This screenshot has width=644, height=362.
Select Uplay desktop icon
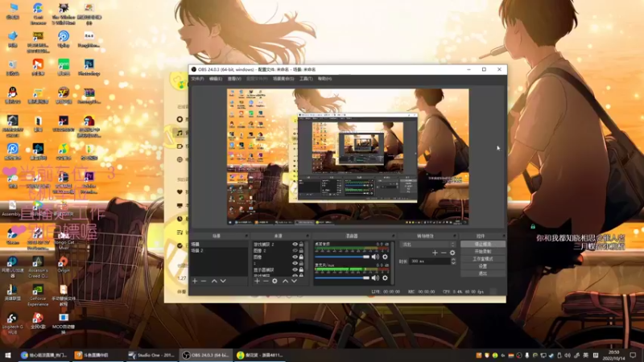(x=64, y=39)
